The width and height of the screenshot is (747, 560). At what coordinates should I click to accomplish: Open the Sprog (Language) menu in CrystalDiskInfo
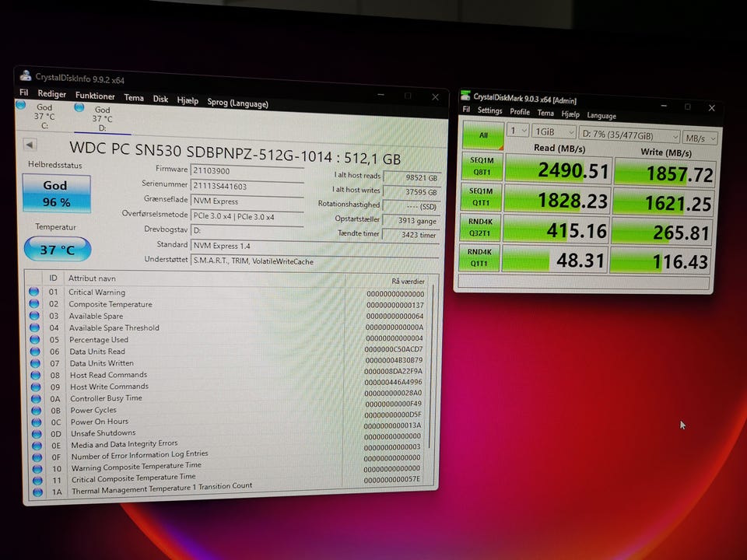[238, 103]
